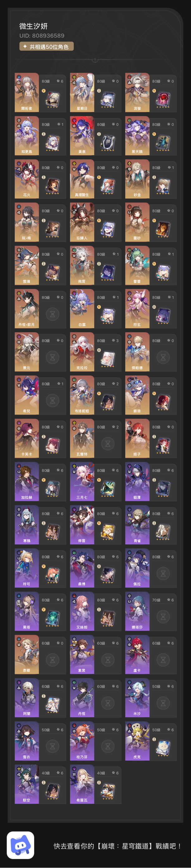Click empty light cone slot for 娜塔莎

click(163, 617)
